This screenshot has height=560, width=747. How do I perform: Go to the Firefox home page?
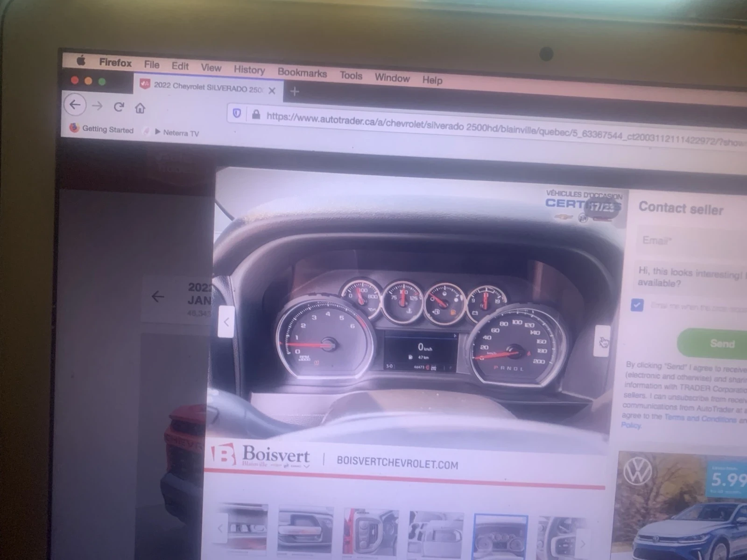click(x=140, y=109)
